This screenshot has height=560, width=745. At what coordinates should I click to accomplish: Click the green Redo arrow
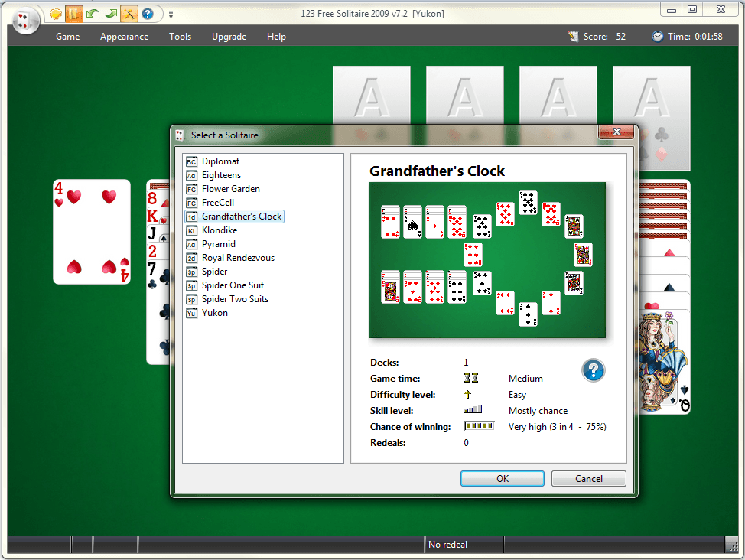(111, 14)
